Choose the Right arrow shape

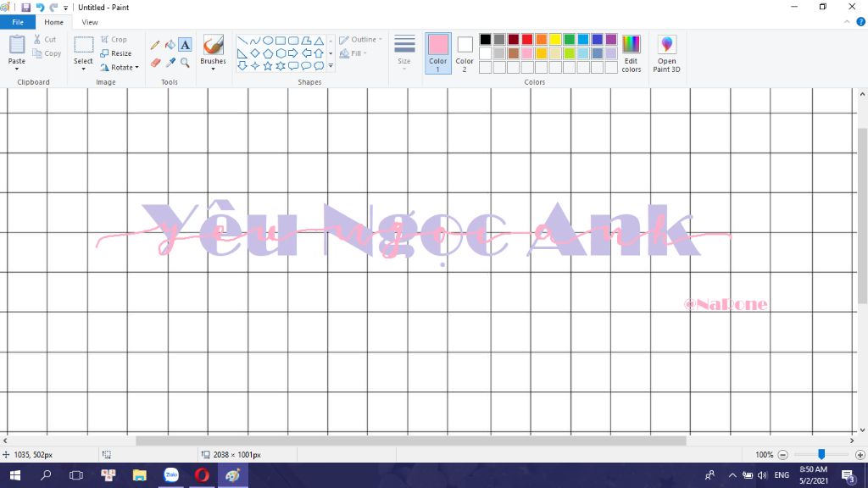pos(293,53)
